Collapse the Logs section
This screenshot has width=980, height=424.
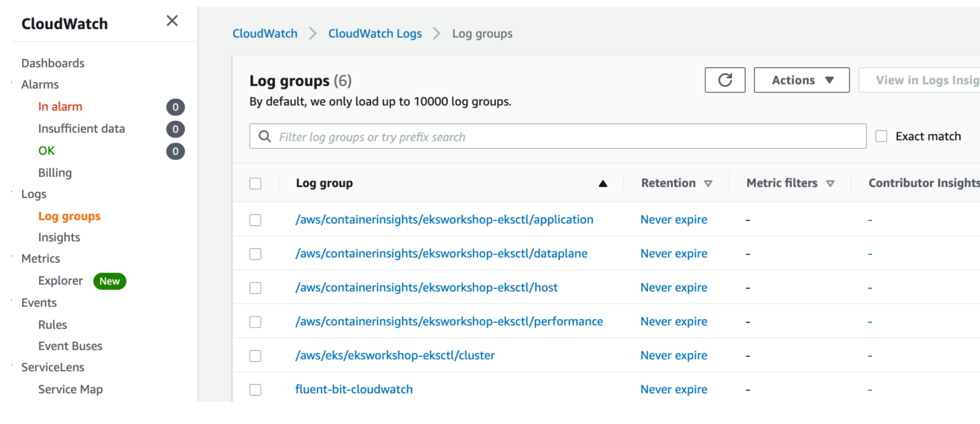tap(12, 192)
